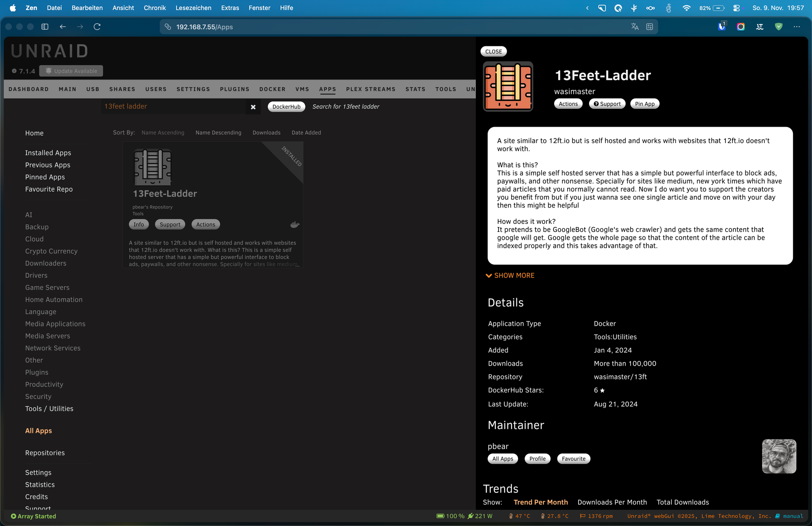Go back with the left arrow icon
The height and width of the screenshot is (526, 812).
tap(63, 27)
